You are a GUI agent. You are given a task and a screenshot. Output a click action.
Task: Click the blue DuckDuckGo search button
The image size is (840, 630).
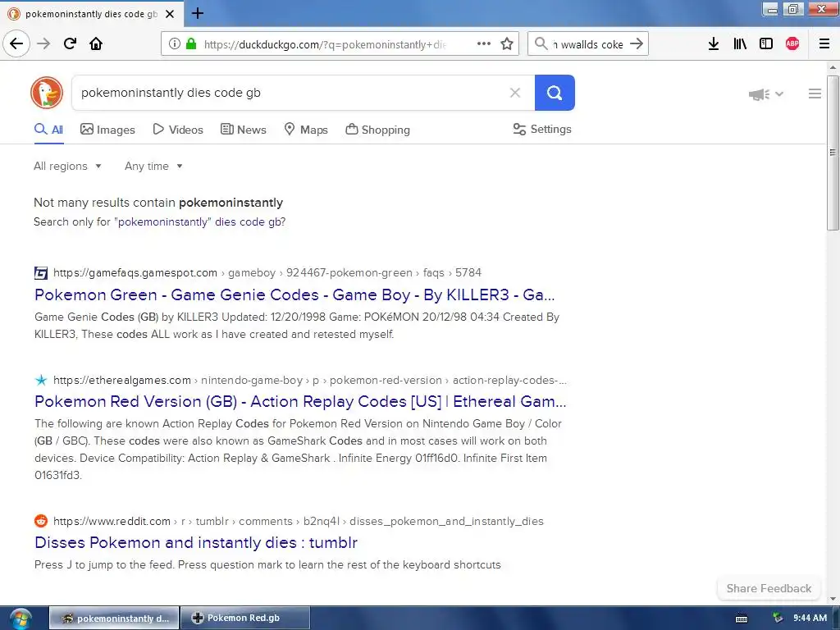(555, 93)
